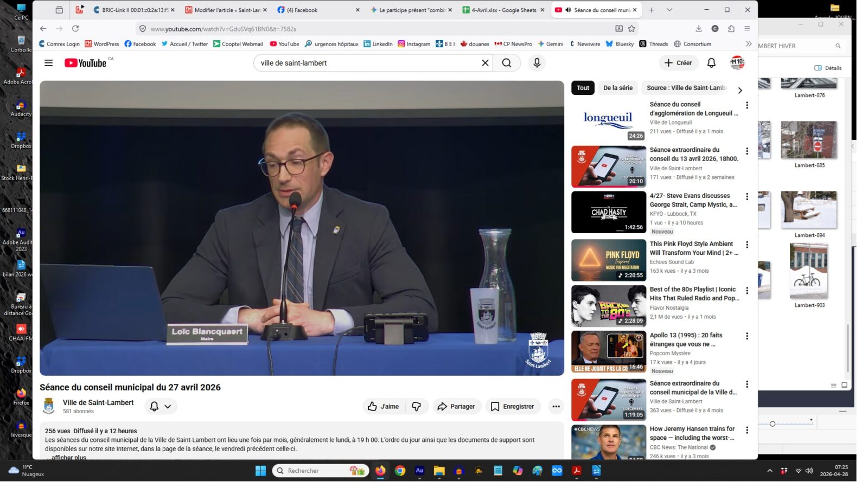868x488 pixels.
Task: Dislike the video with thumbs-down icon
Action: click(417, 406)
